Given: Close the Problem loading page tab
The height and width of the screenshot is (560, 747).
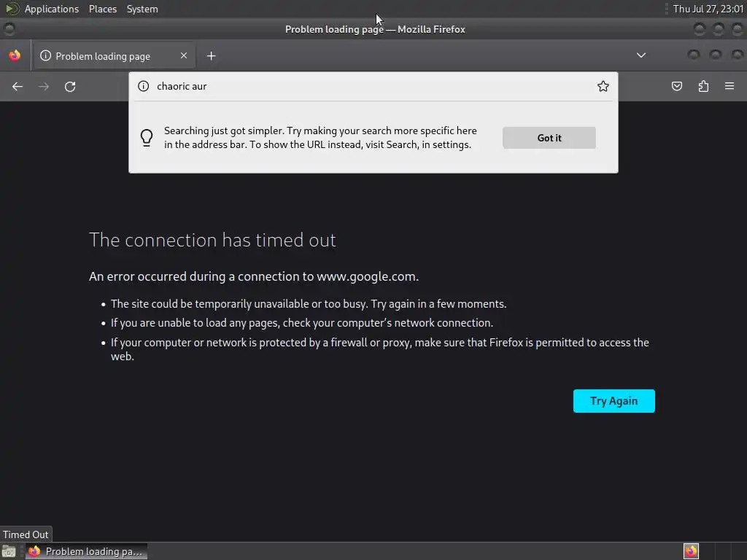Looking at the screenshot, I should click(x=184, y=55).
